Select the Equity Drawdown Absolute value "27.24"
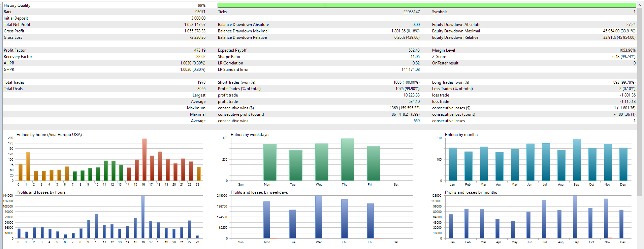Image resolution: width=644 pixels, height=249 pixels. 631,25
